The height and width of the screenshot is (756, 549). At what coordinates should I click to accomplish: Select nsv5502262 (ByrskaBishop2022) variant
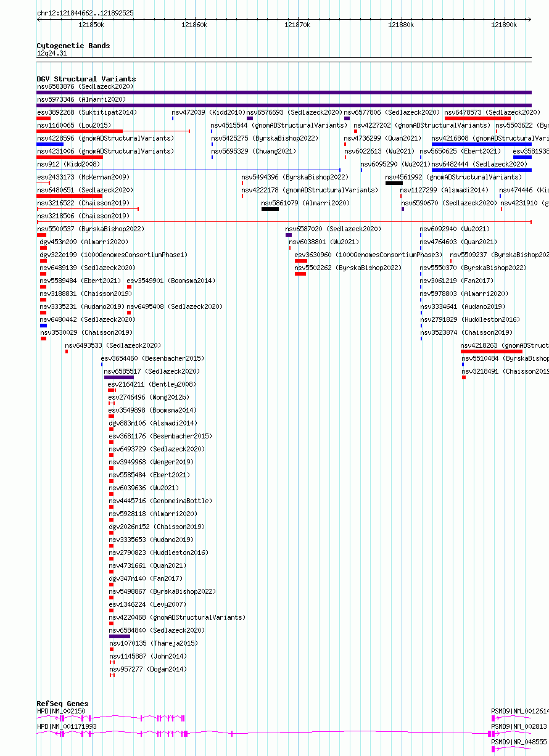coord(348,268)
